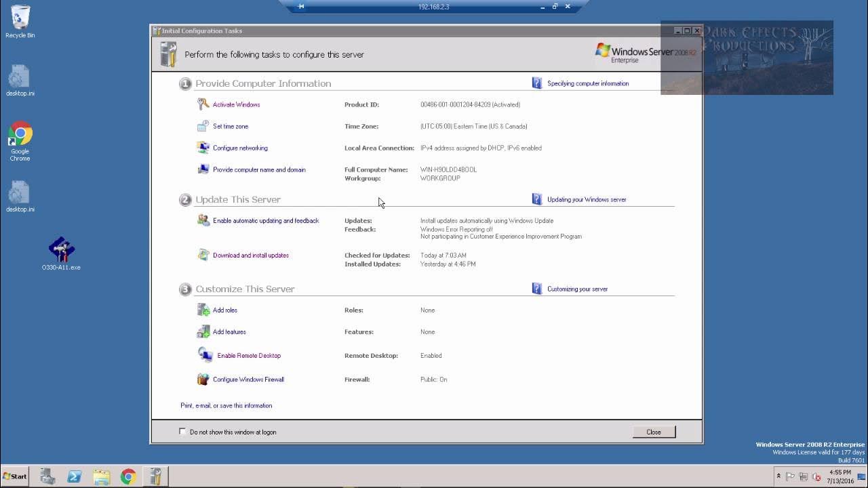Click the network tray icon
Viewport: 868px width, 488px height.
pos(804,476)
